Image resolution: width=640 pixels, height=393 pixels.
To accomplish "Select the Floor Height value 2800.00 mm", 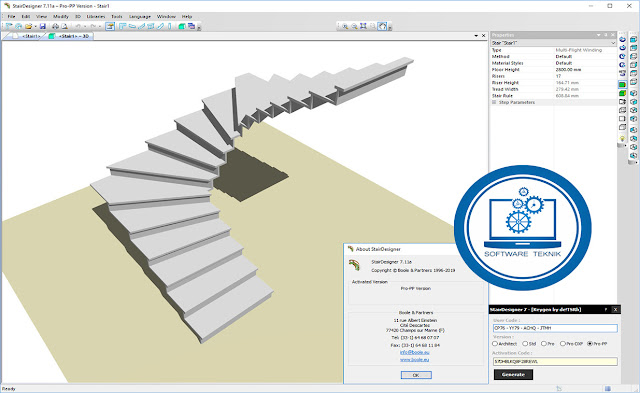I will [x=568, y=70].
